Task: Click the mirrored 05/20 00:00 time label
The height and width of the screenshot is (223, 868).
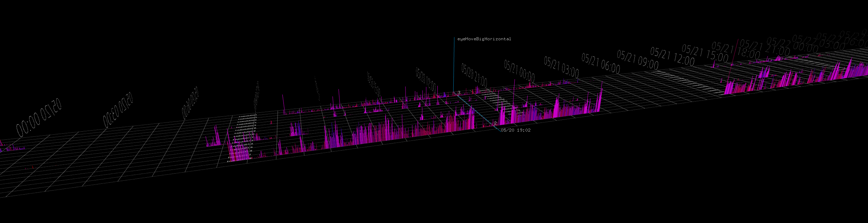Action: (x=39, y=118)
